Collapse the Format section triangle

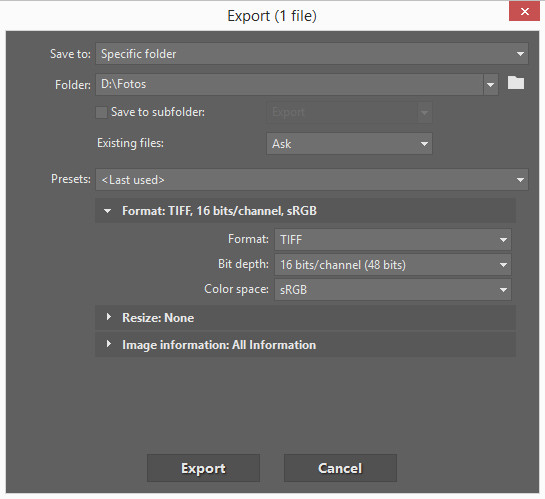(x=108, y=211)
